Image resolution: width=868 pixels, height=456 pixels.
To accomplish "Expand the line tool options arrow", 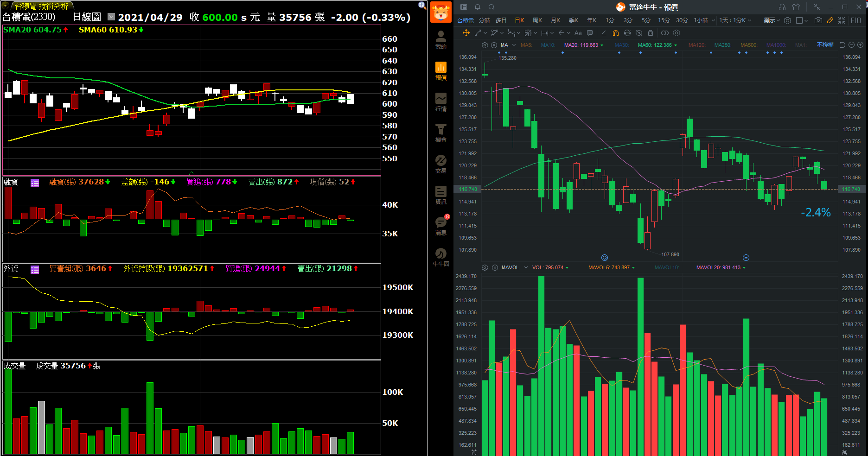I will 485,33.
